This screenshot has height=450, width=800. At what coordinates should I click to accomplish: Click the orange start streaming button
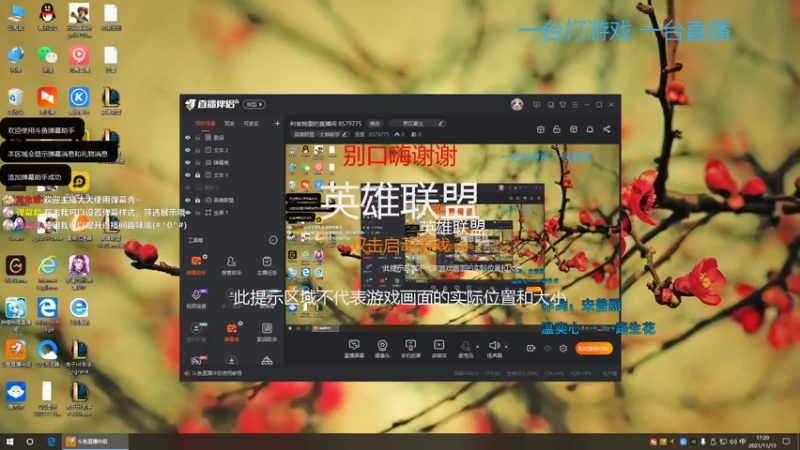coord(594,348)
